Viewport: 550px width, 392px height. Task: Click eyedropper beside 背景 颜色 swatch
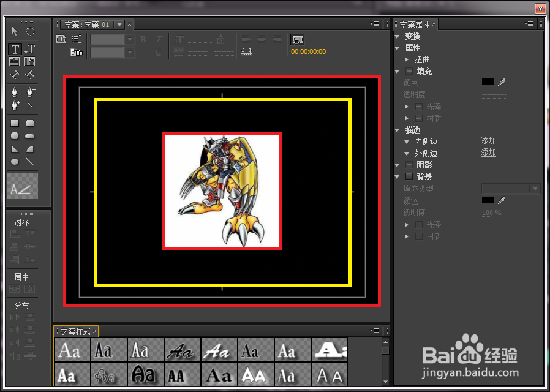coord(502,200)
